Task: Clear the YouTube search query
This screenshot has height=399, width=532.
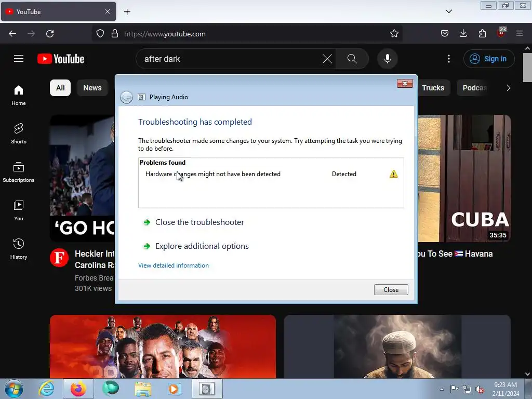Action: coord(327,59)
